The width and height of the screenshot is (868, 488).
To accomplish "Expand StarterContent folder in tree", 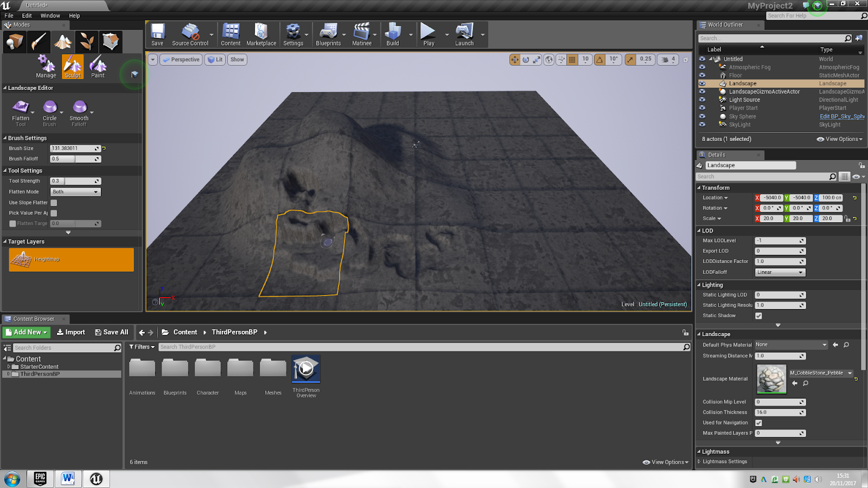I will [x=9, y=367].
